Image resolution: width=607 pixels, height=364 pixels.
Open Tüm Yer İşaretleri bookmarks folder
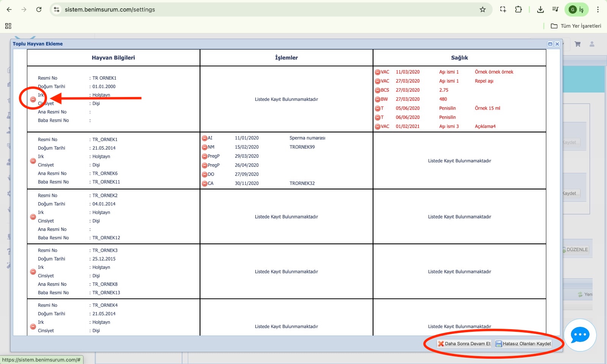(x=576, y=26)
